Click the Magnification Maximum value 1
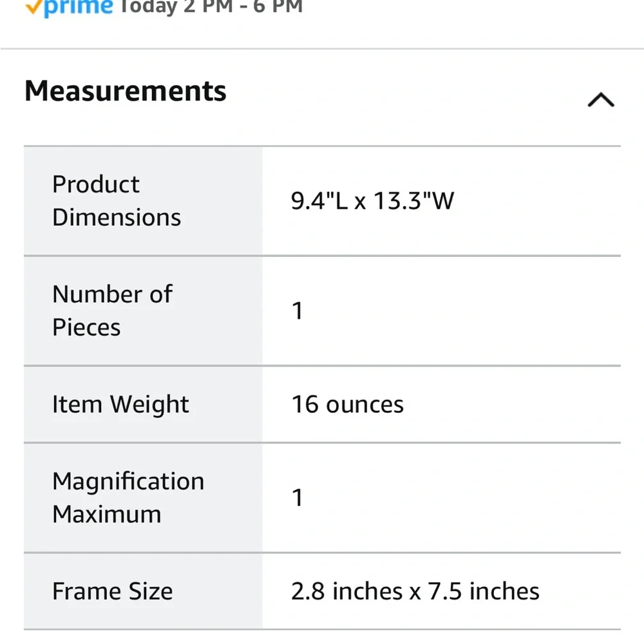Image resolution: width=644 pixels, height=644 pixels. point(298,498)
